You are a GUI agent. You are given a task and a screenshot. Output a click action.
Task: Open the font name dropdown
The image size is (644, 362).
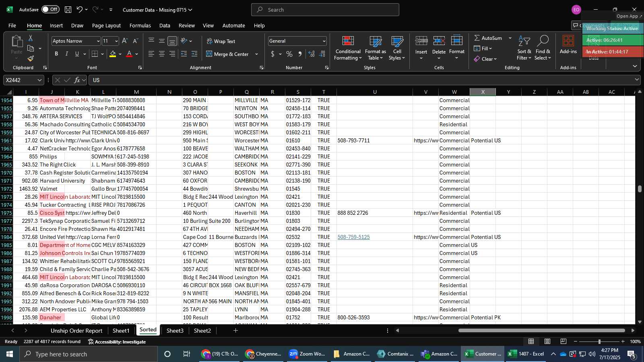coord(98,41)
